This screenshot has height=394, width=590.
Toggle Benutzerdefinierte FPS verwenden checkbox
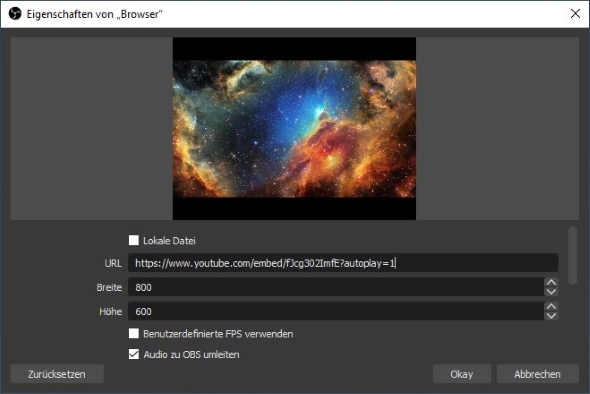[x=134, y=333]
